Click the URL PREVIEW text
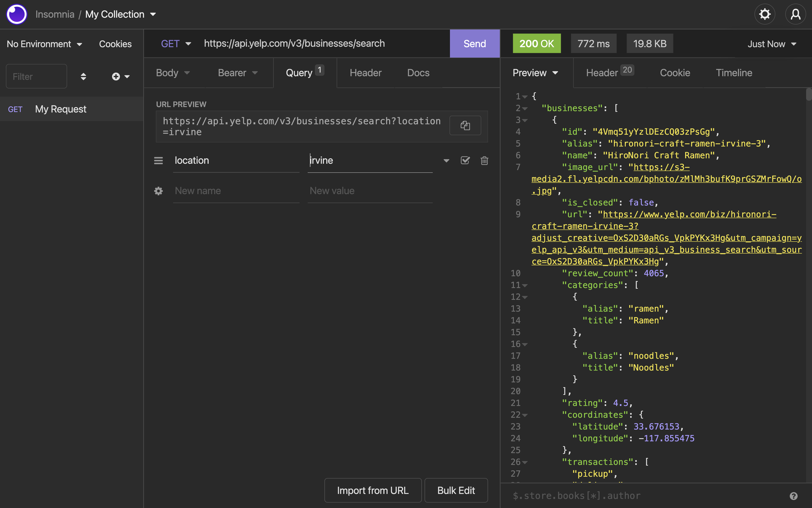 pyautogui.click(x=181, y=104)
